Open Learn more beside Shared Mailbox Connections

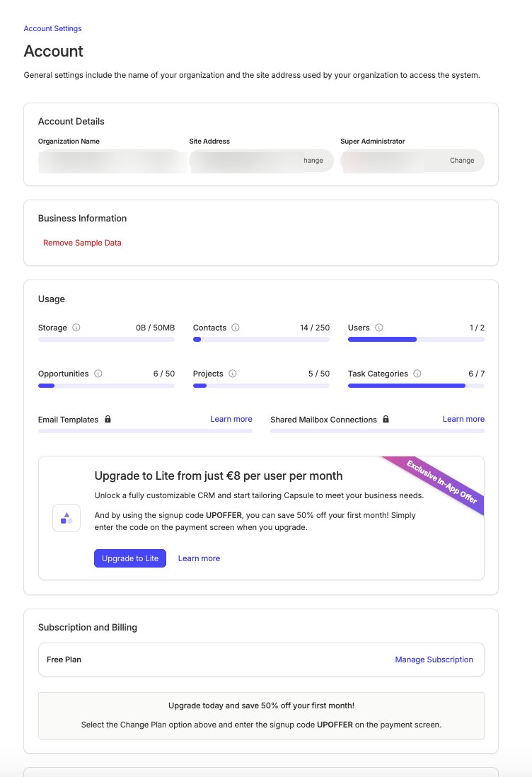[x=463, y=419]
